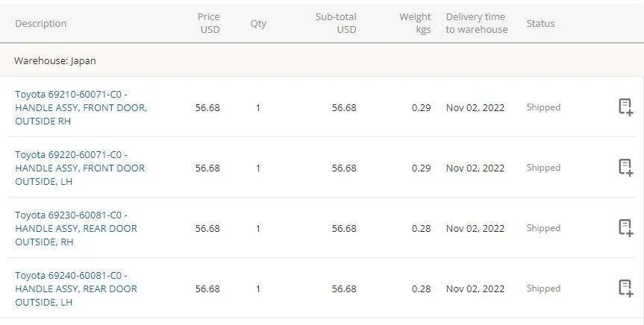Click the document-plus icon for part 69220-60071-C0
The height and width of the screenshot is (325, 644).
[x=625, y=168]
